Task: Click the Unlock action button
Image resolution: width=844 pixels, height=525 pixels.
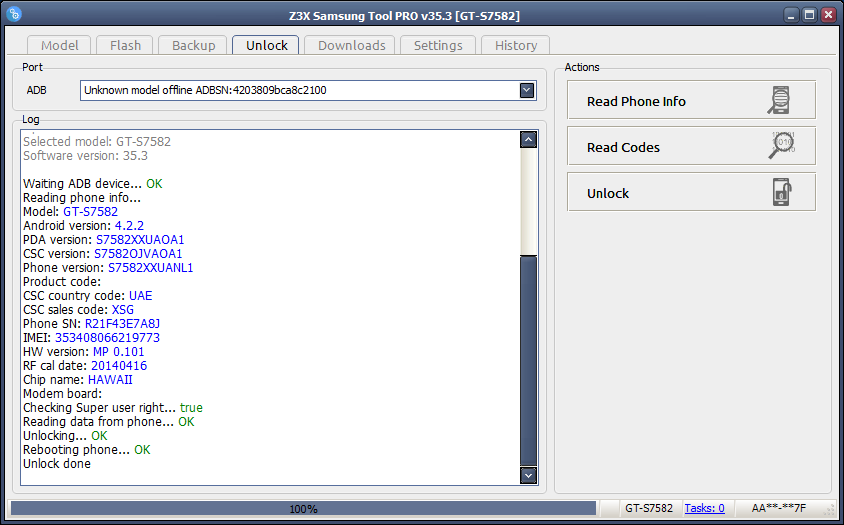Action: point(691,192)
